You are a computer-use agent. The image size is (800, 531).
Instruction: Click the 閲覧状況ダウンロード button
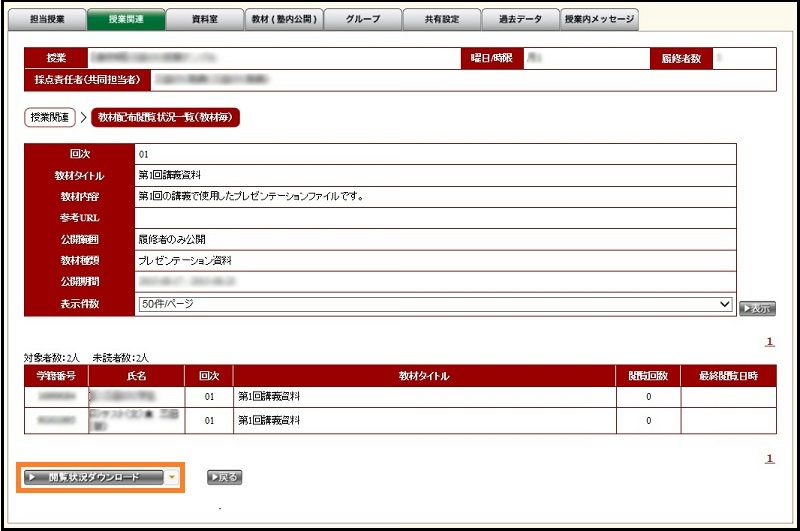(x=93, y=478)
